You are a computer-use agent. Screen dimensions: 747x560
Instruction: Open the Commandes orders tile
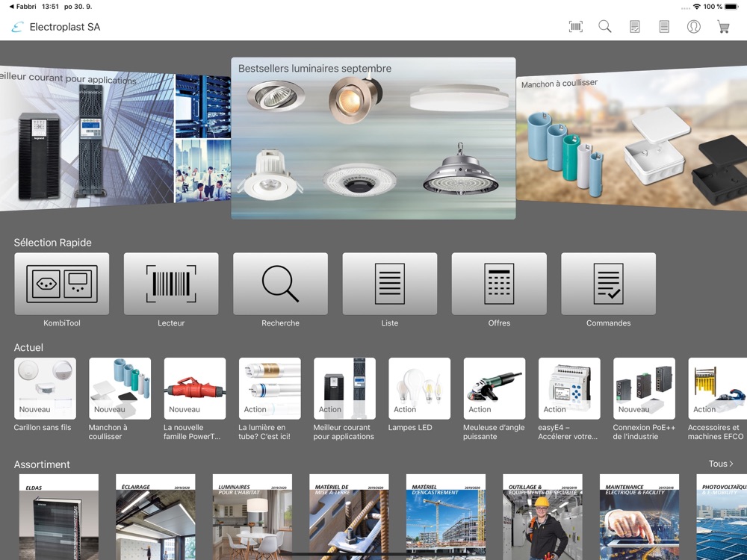click(x=608, y=284)
